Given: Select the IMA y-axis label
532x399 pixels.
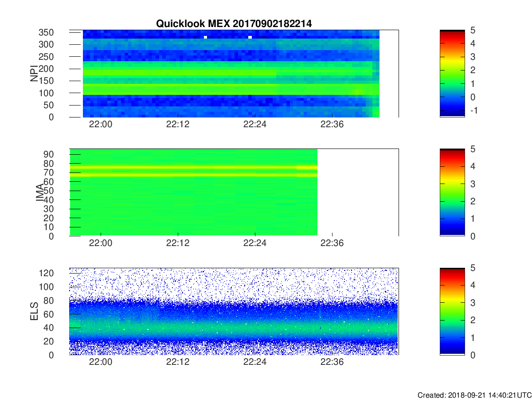Looking at the screenshot, I should (40, 192).
